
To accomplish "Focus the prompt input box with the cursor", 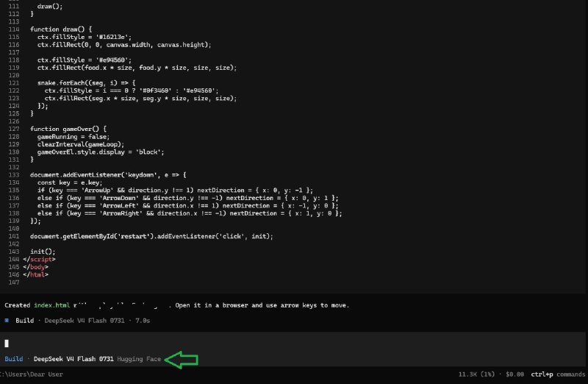I will click(293, 343).
